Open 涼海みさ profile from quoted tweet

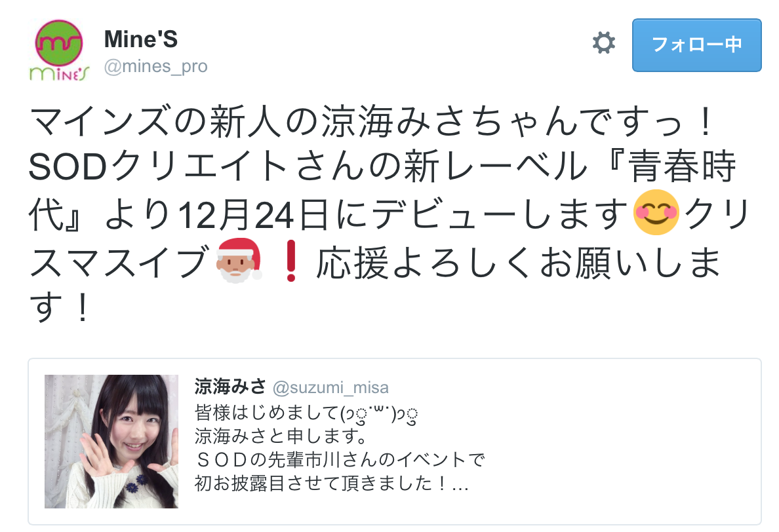point(230,387)
